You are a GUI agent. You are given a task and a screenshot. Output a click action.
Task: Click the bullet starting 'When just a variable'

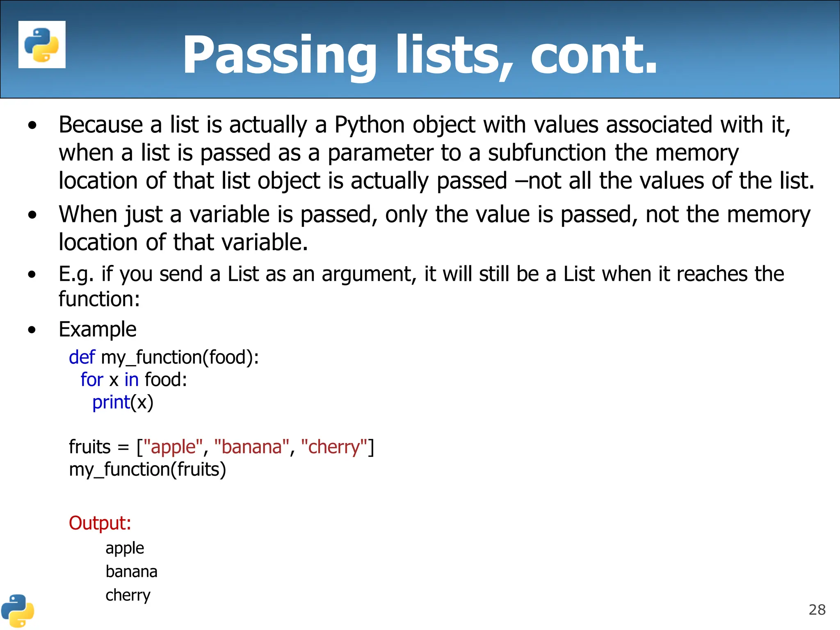[434, 228]
